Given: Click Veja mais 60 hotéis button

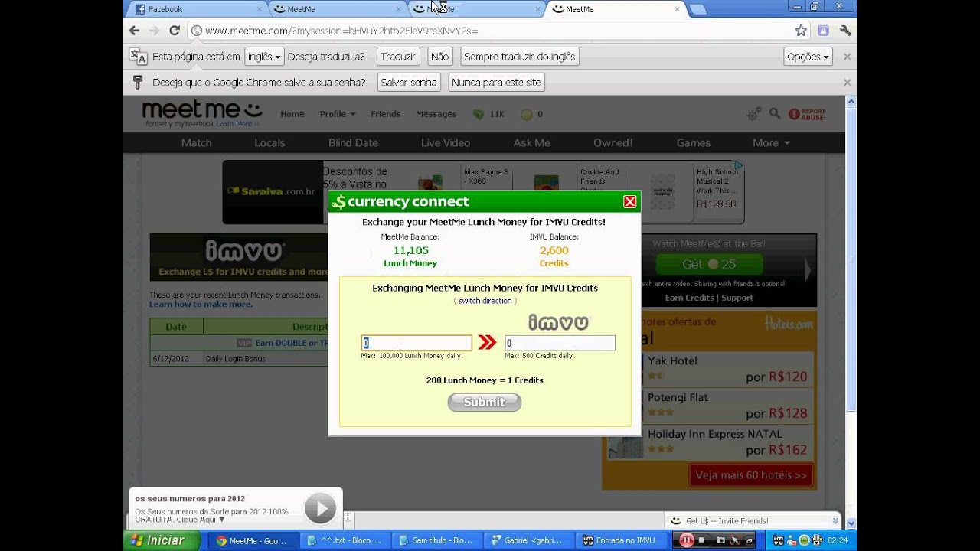Looking at the screenshot, I should pos(751,475).
